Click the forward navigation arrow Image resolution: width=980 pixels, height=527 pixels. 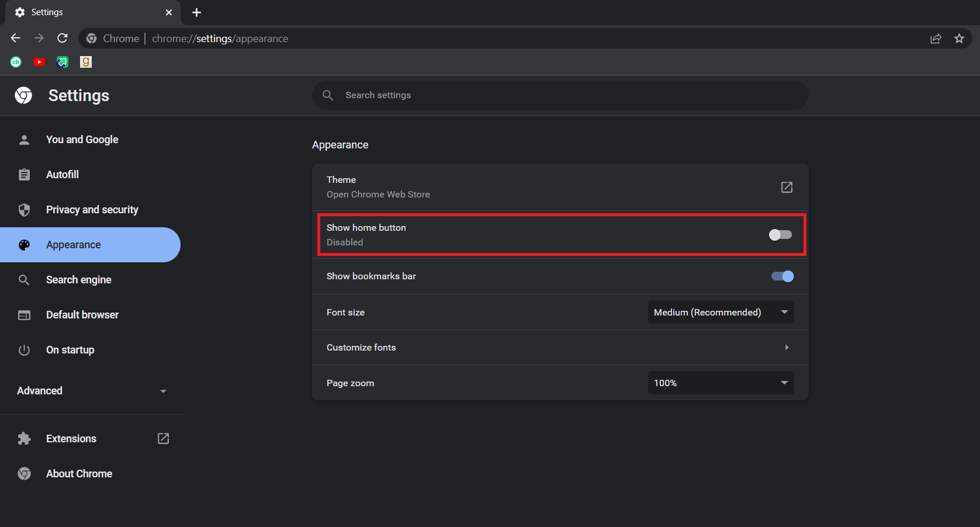coord(39,38)
